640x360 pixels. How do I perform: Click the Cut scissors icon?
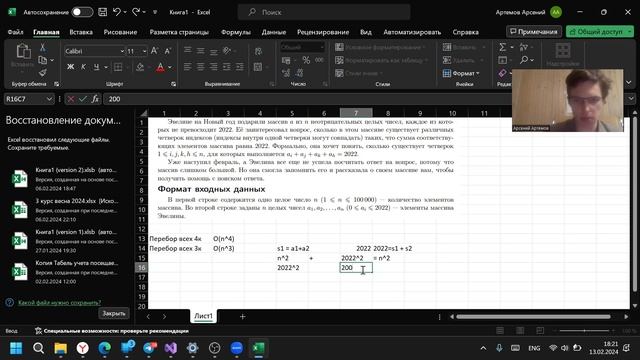pyautogui.click(x=42, y=48)
